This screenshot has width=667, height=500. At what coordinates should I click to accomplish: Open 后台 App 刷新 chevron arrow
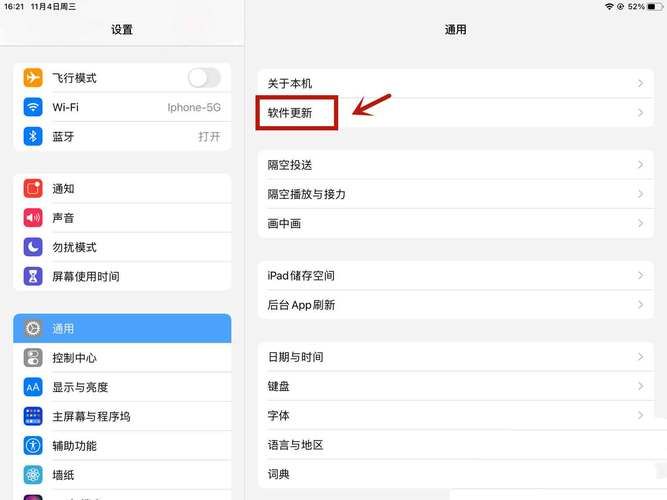click(x=640, y=305)
